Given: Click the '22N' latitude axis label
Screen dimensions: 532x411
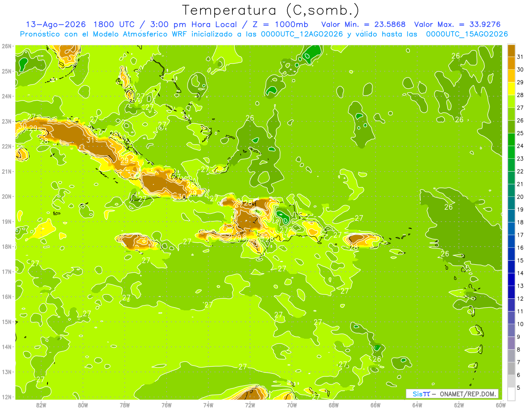Looking at the screenshot, I should (6, 146).
